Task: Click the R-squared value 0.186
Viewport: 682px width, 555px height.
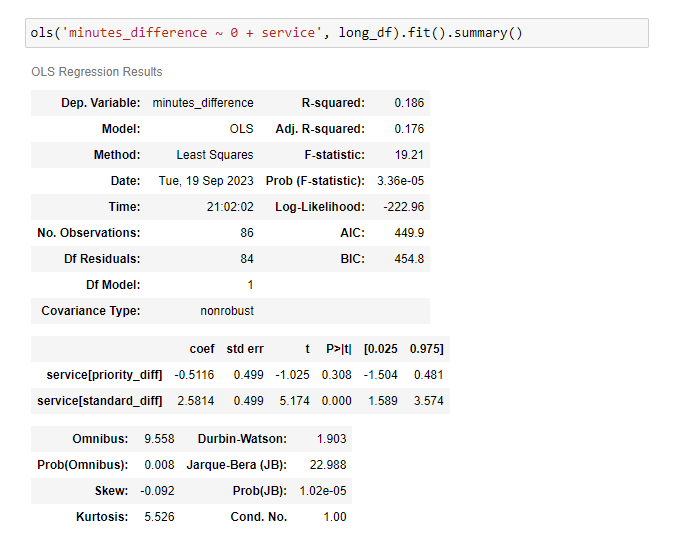Action: pos(409,103)
